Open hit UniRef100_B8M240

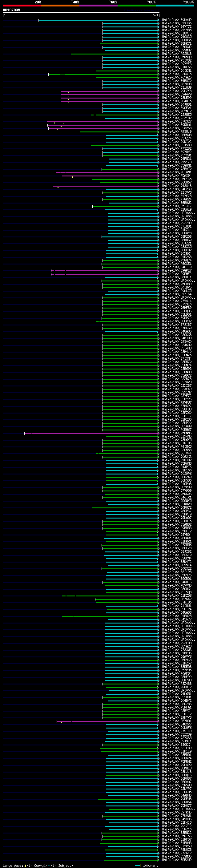177,477
